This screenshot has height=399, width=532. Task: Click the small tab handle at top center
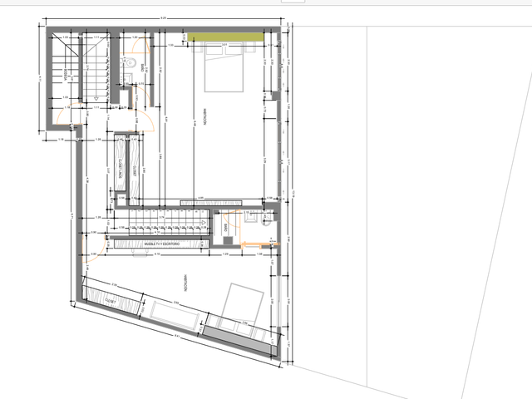coord(293,2)
